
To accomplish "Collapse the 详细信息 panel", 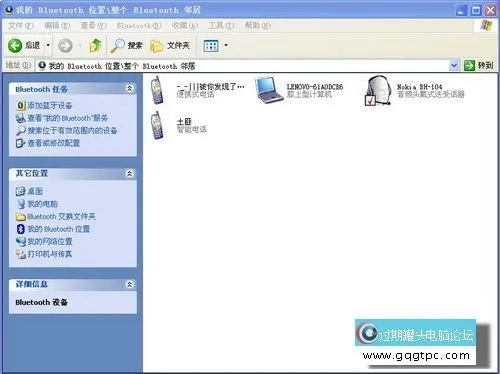I will click(x=129, y=284).
